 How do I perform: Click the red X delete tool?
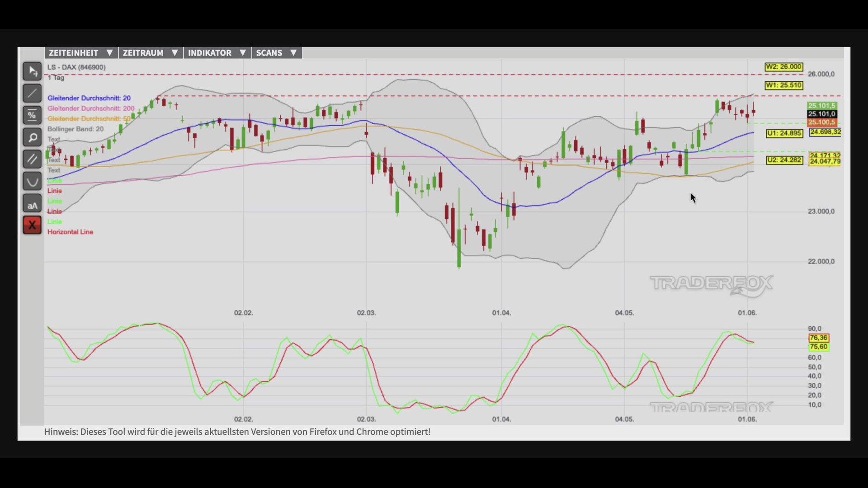point(32,225)
